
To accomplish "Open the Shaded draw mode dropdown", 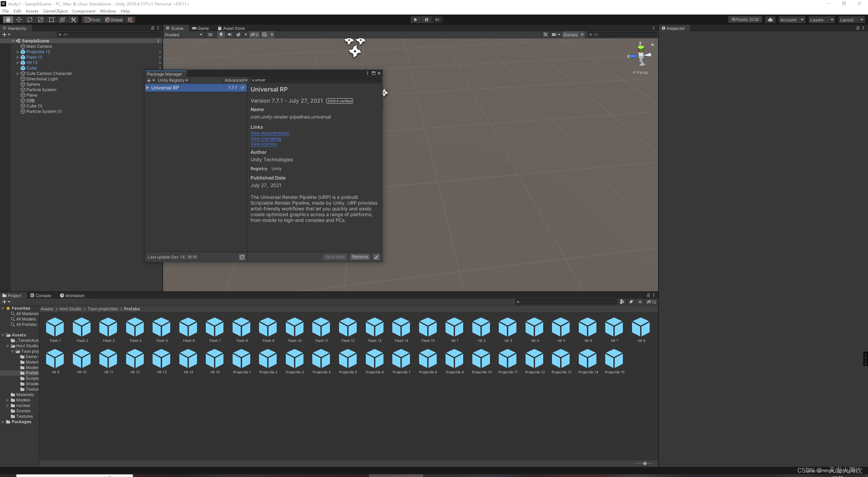I will pos(183,35).
